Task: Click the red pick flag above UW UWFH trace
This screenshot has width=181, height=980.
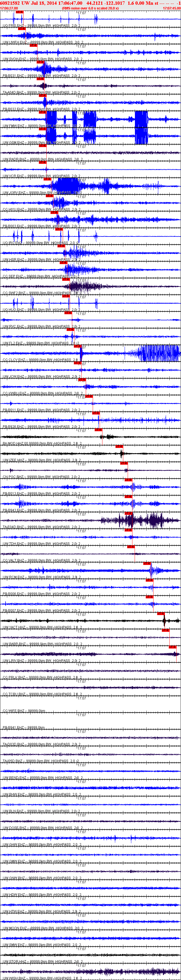Action: click(22, 28)
